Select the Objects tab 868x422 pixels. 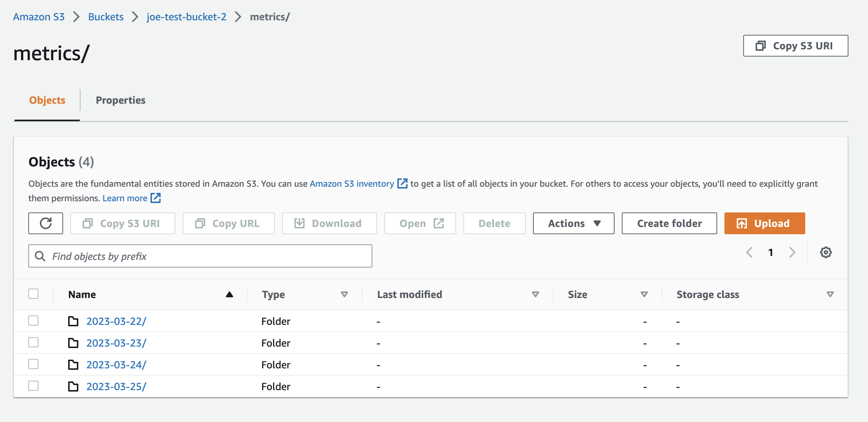click(x=47, y=100)
